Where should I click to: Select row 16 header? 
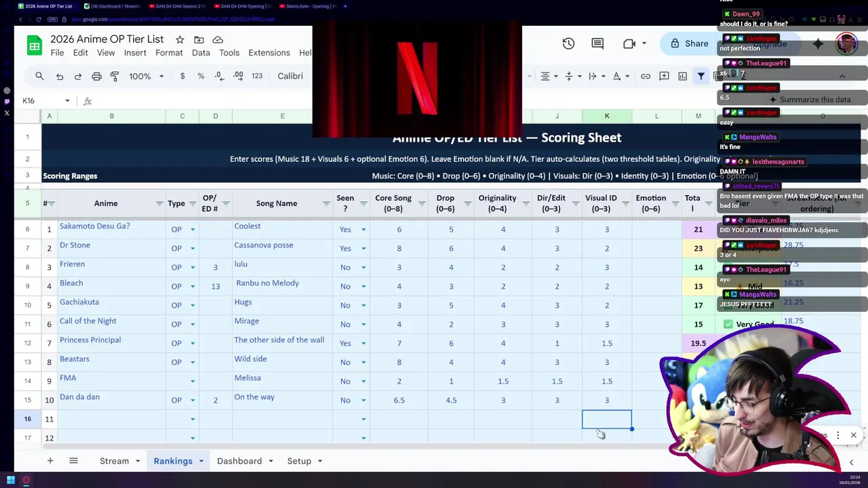[28, 419]
